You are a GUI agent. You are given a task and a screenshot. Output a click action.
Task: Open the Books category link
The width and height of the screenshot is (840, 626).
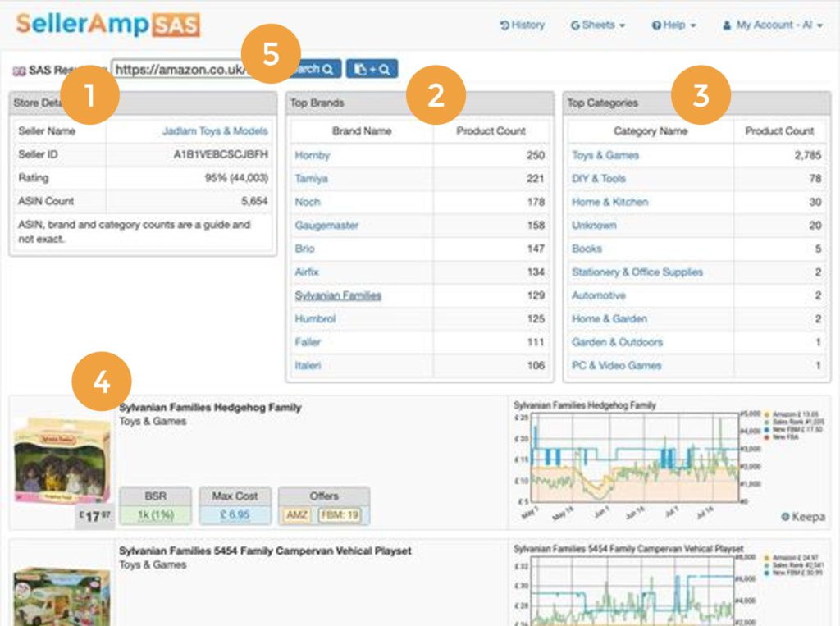tap(587, 249)
